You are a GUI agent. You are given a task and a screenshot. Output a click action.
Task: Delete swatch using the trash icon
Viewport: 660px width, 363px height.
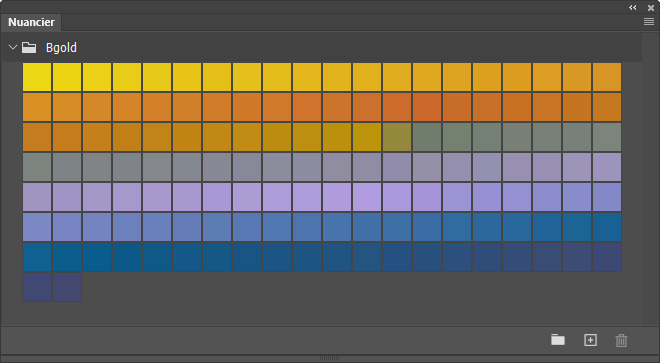621,340
